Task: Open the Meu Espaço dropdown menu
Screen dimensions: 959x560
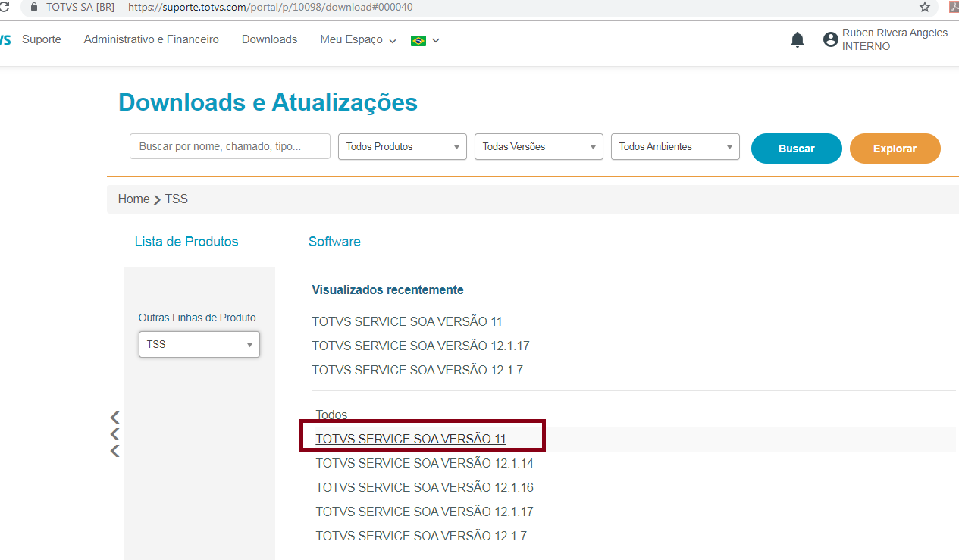Action: (x=358, y=39)
